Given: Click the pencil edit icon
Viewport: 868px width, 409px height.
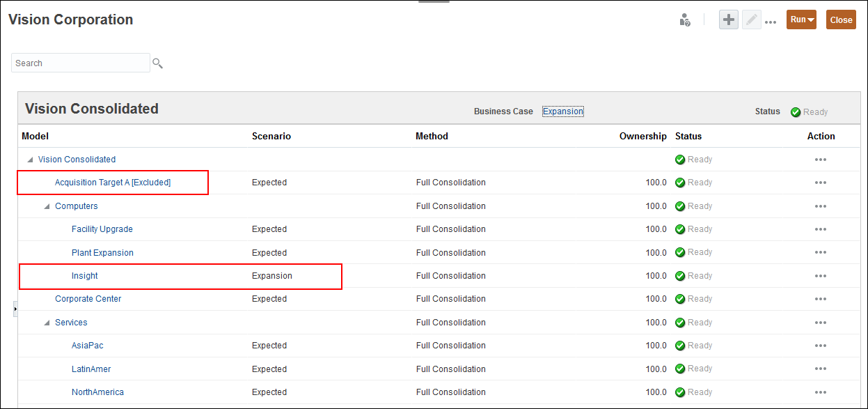Looking at the screenshot, I should click(751, 20).
